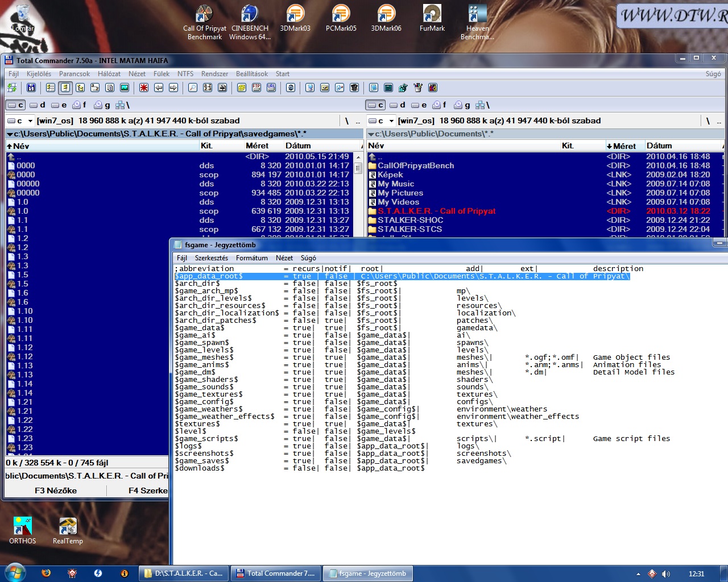Click the URL new FTP connection icon
The height and width of the screenshot is (582, 728).
(x=271, y=88)
